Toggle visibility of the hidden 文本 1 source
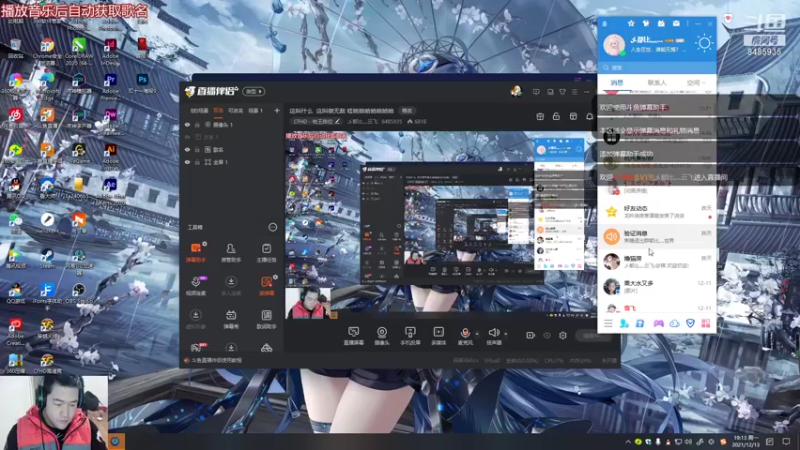800x450 pixels. pyautogui.click(x=187, y=137)
